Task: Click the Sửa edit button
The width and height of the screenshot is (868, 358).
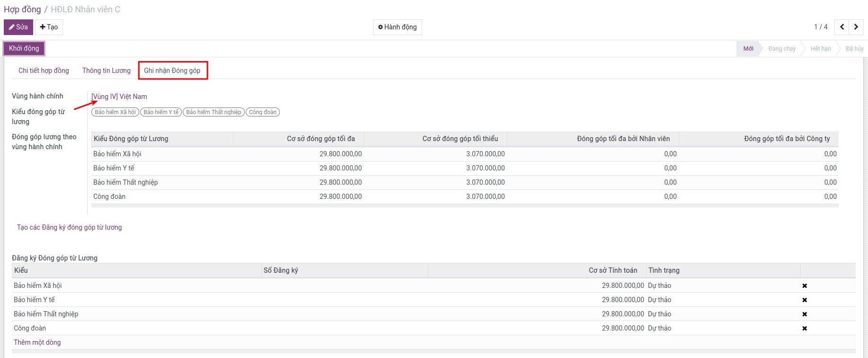Action: [x=18, y=27]
